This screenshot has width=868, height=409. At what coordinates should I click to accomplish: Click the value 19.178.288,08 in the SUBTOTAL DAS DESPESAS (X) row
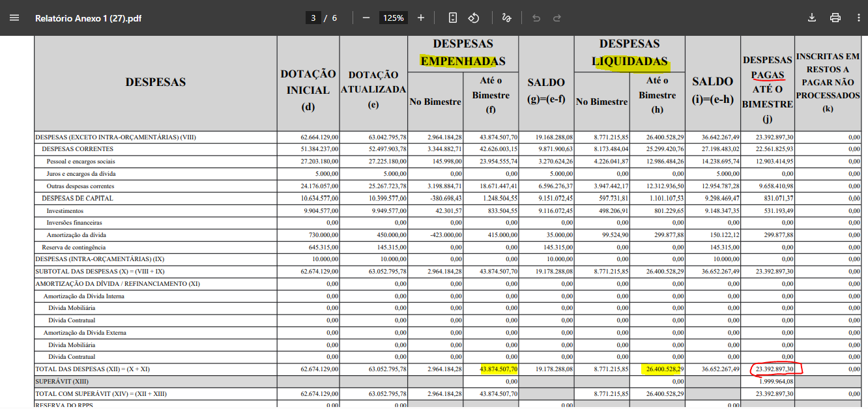(555, 272)
